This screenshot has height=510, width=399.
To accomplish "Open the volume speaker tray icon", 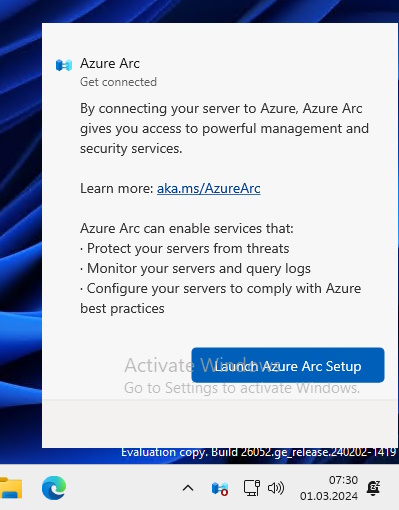I will [276, 488].
